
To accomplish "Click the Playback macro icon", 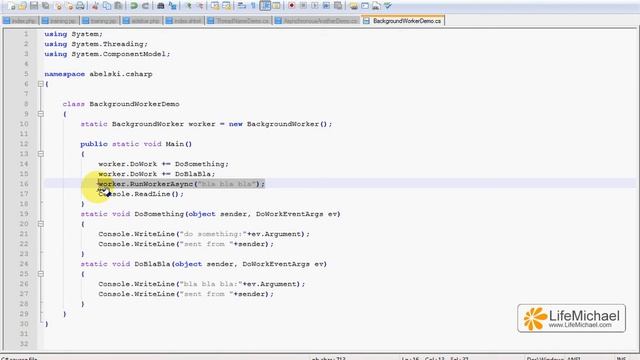I will [x=315, y=6].
